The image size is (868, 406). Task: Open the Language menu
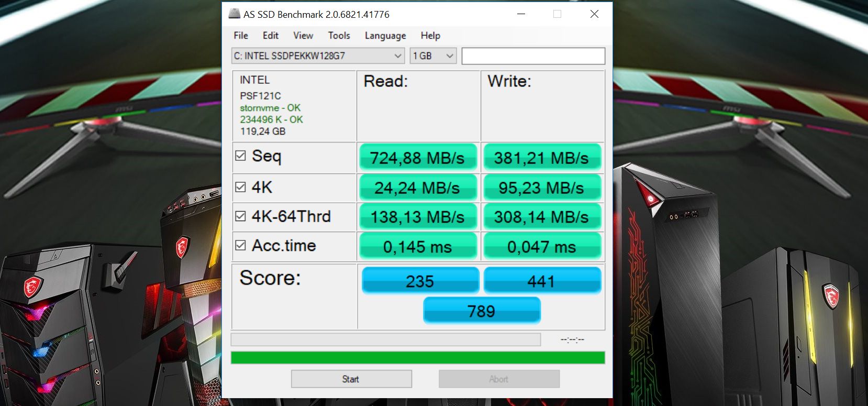tap(385, 36)
